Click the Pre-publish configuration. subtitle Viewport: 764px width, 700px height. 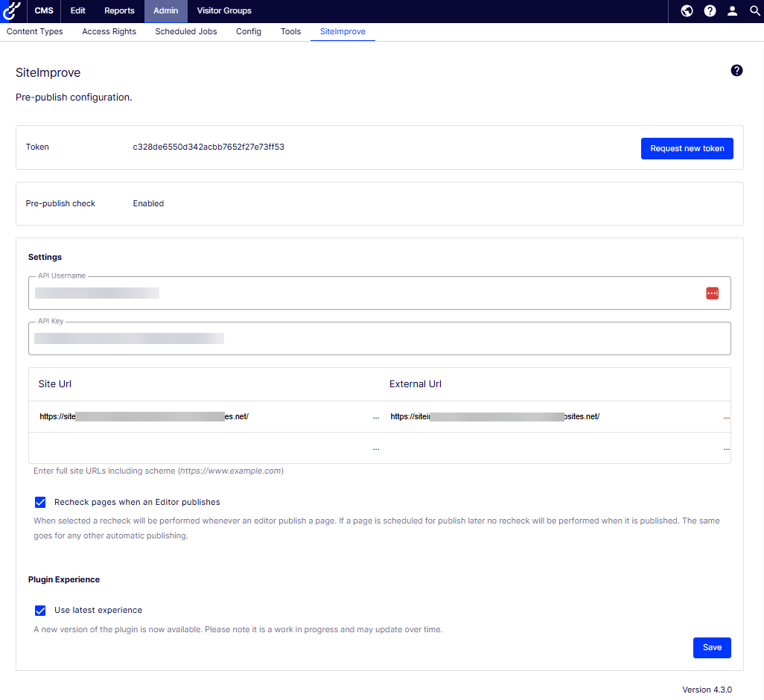(74, 98)
